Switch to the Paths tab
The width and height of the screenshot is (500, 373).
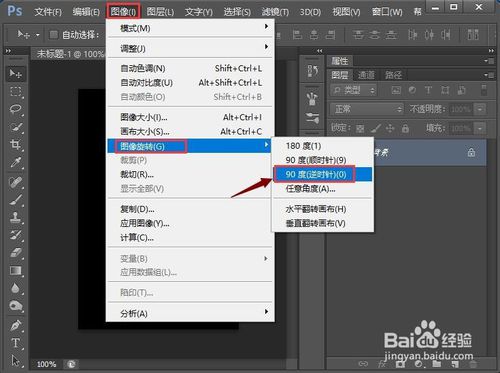pyautogui.click(x=393, y=75)
